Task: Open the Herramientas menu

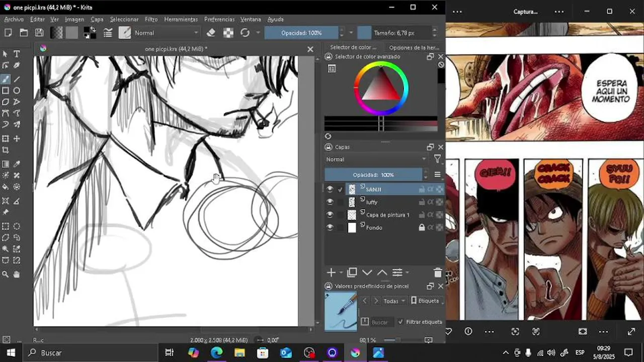Action: [x=181, y=19]
